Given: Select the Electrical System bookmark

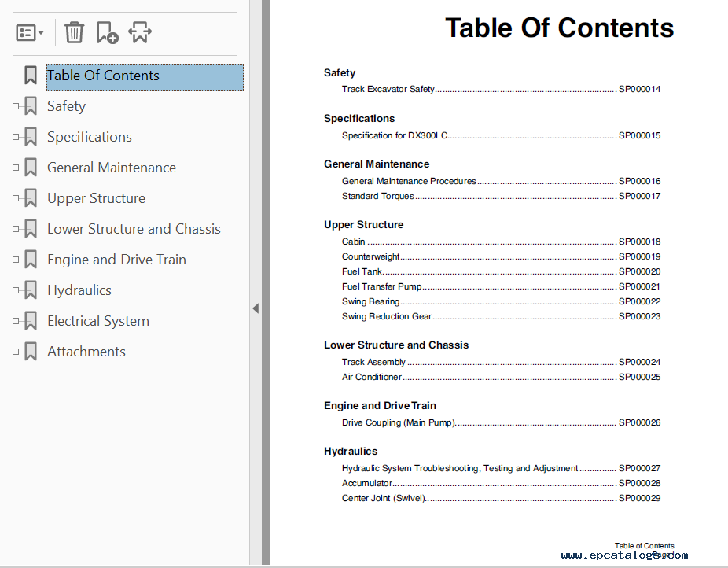Looking at the screenshot, I should (x=98, y=321).
